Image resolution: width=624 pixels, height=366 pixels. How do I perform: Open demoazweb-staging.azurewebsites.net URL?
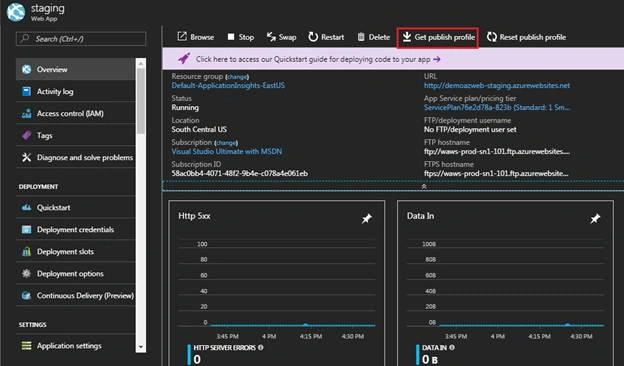pyautogui.click(x=497, y=86)
